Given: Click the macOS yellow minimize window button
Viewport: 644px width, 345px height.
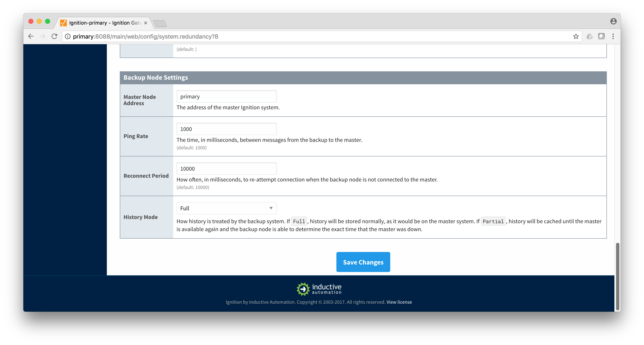Looking at the screenshot, I should [39, 21].
